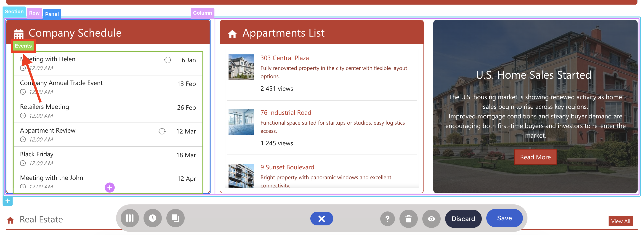This screenshot has height=235, width=644.
Task: Click the Company Schedule panel title
Action: pos(75,33)
